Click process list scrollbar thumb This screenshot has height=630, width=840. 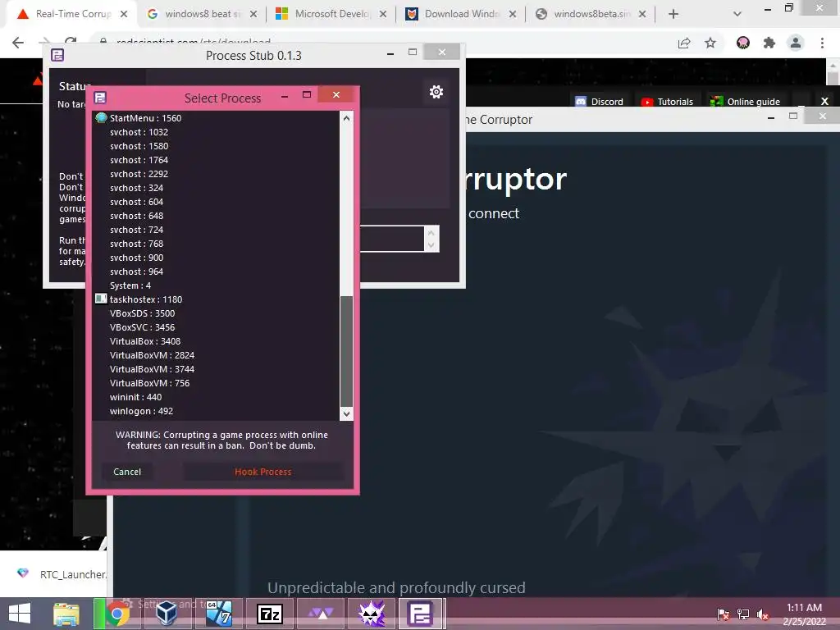tap(347, 351)
